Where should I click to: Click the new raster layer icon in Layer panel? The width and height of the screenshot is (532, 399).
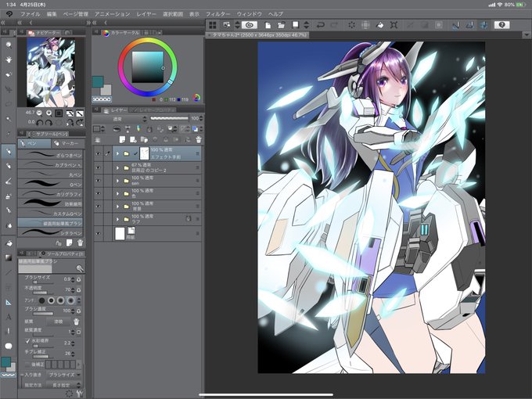[122, 139]
